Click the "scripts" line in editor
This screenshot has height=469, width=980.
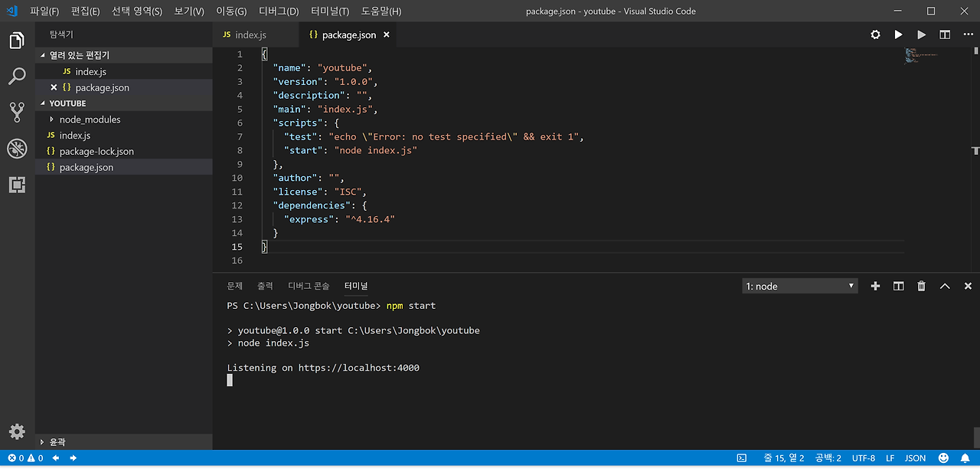(x=305, y=123)
